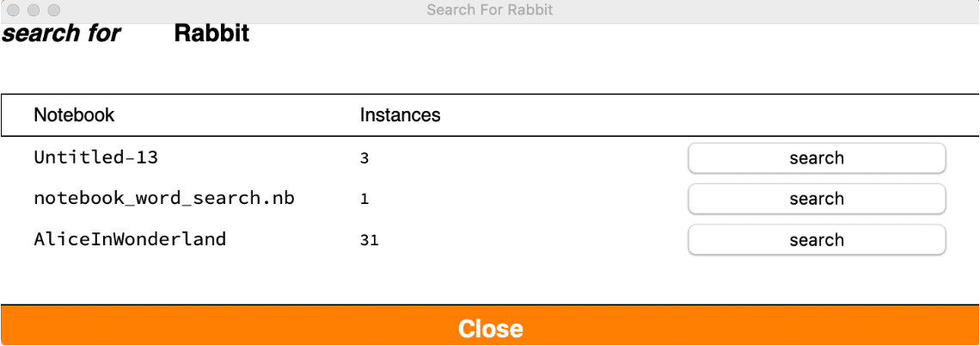
Task: Click the italic "search for" label
Action: click(62, 34)
